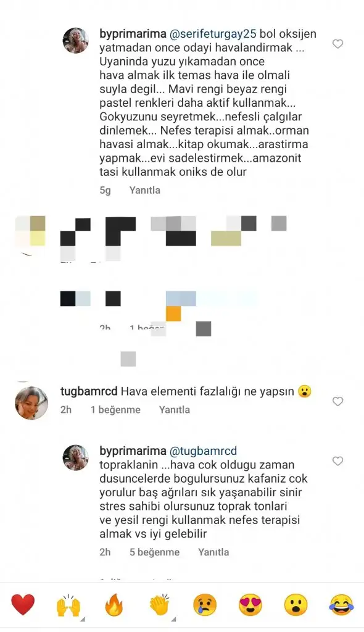Like tugbamrcd's comment with heart outline

click(x=338, y=401)
